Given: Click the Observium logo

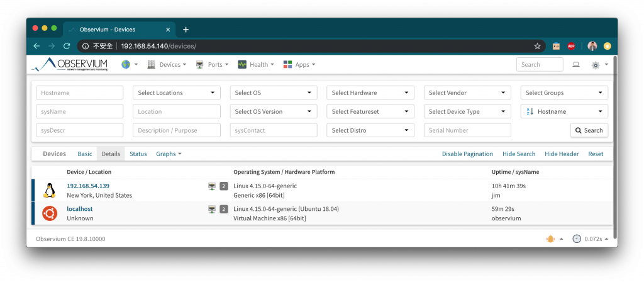Looking at the screenshot, I should pos(70,65).
